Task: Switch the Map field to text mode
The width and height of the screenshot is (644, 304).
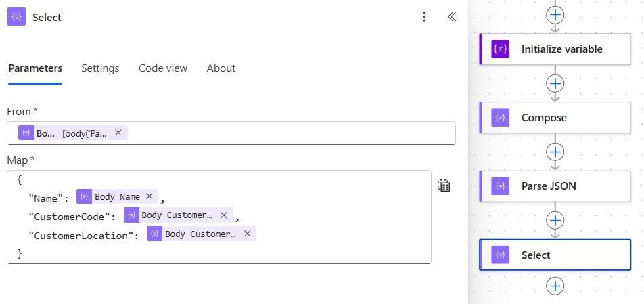Action: click(x=444, y=186)
